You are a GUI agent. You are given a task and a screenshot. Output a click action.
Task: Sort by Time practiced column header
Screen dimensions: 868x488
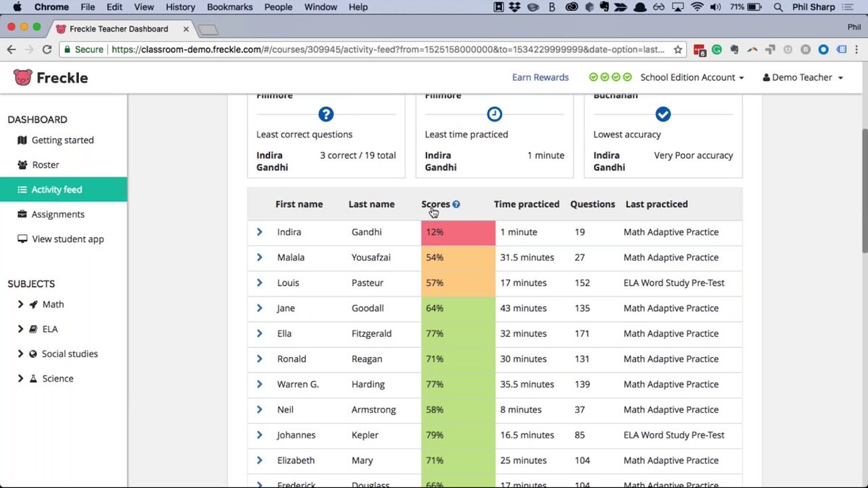point(527,205)
